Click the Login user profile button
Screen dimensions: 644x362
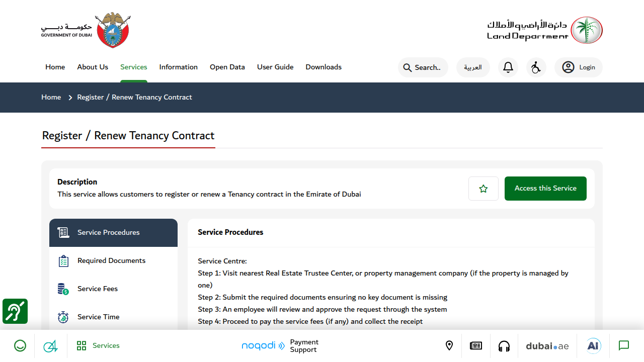click(x=579, y=67)
